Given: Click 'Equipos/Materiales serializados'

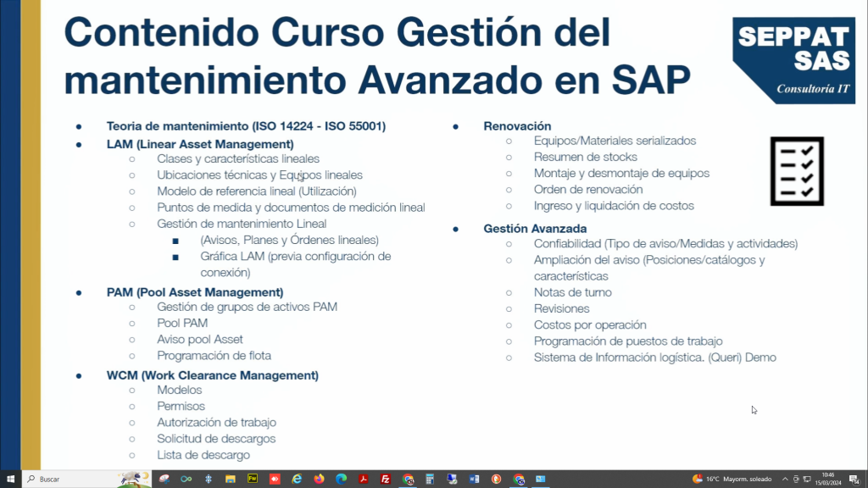Looking at the screenshot, I should [x=615, y=141].
